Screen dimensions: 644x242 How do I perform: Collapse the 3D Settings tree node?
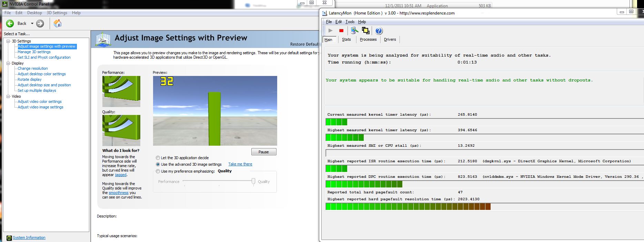click(x=8, y=41)
